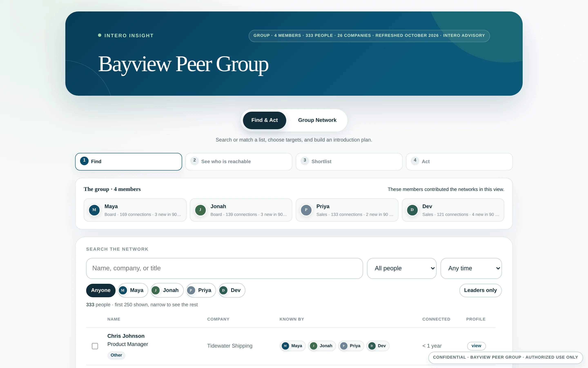Select the Anyone filter chip
Image resolution: width=588 pixels, height=368 pixels.
[x=101, y=290]
